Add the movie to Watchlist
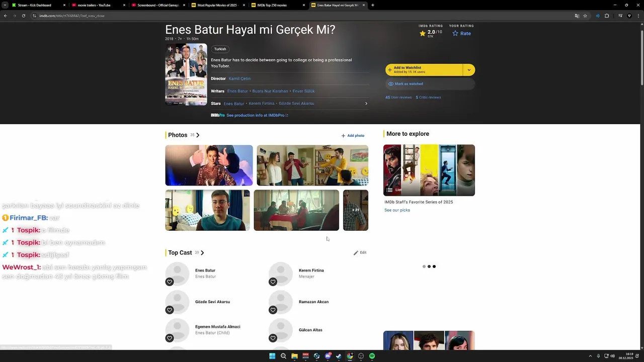 424,70
